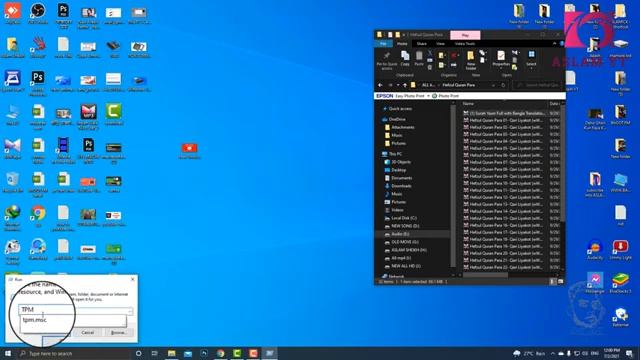The height and width of the screenshot is (360, 640).
Task: Click the Cortana circle on taskbar
Action: pos(138,353)
